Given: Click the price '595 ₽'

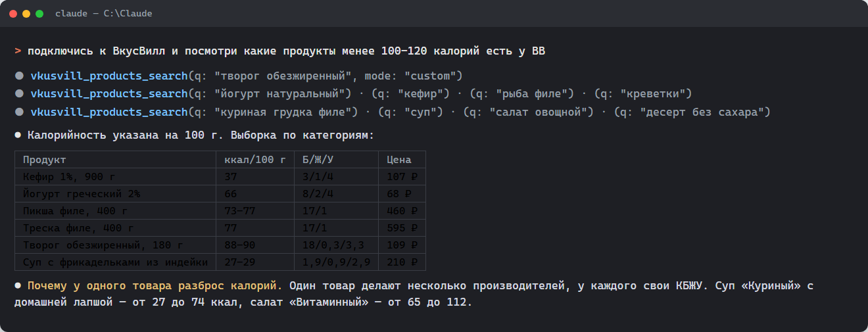Looking at the screenshot, I should point(402,228).
